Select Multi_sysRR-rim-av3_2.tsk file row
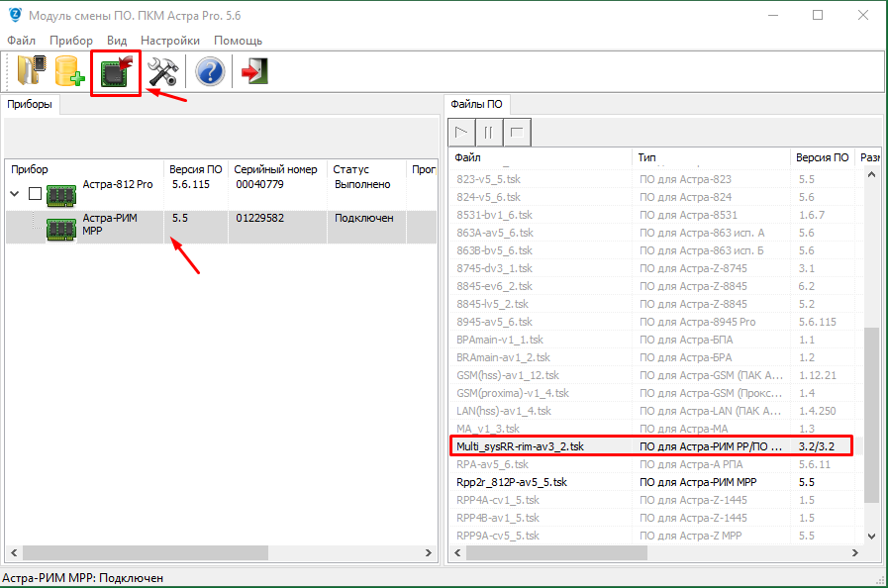Viewport: 888px width, 588px height. tap(520, 446)
